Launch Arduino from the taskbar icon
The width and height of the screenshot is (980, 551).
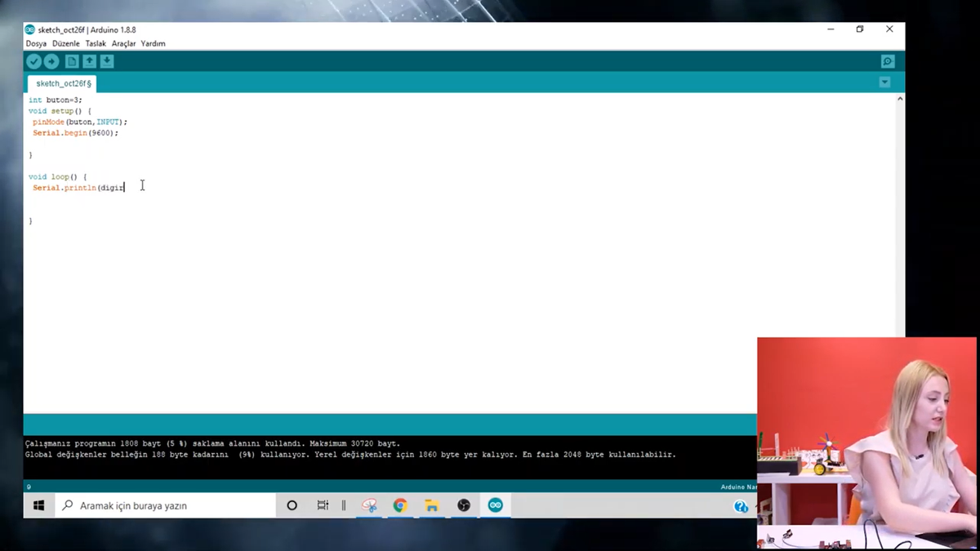coord(495,505)
